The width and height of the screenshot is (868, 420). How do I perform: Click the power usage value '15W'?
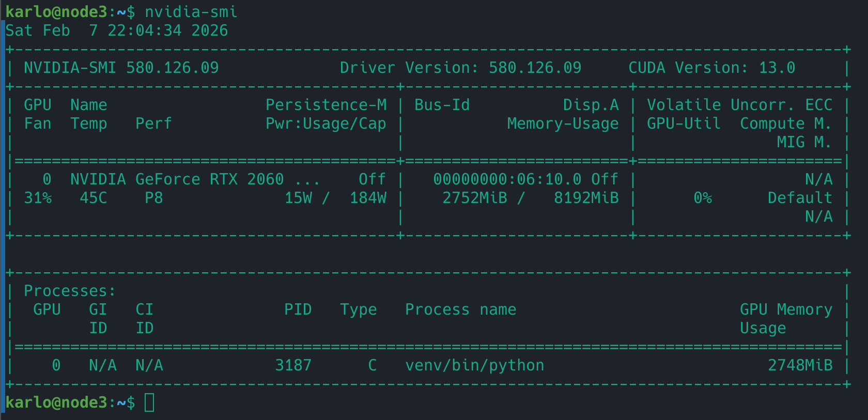(x=298, y=198)
